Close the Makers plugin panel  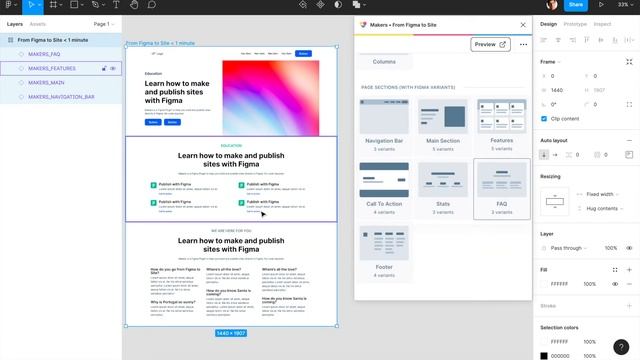click(x=523, y=25)
